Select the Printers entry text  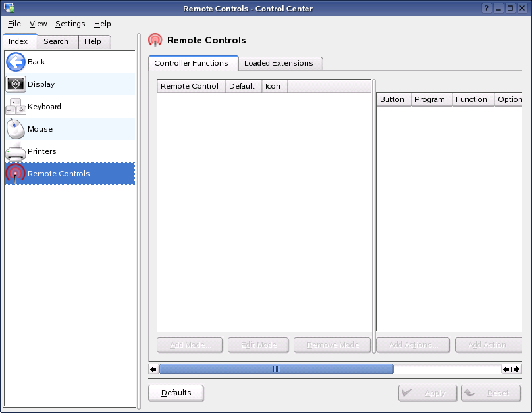coord(41,151)
